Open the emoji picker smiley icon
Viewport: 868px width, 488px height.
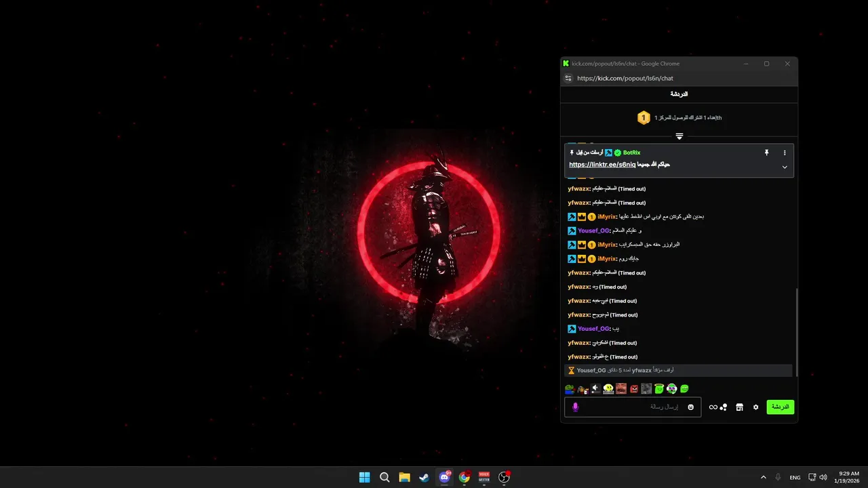coord(691,407)
